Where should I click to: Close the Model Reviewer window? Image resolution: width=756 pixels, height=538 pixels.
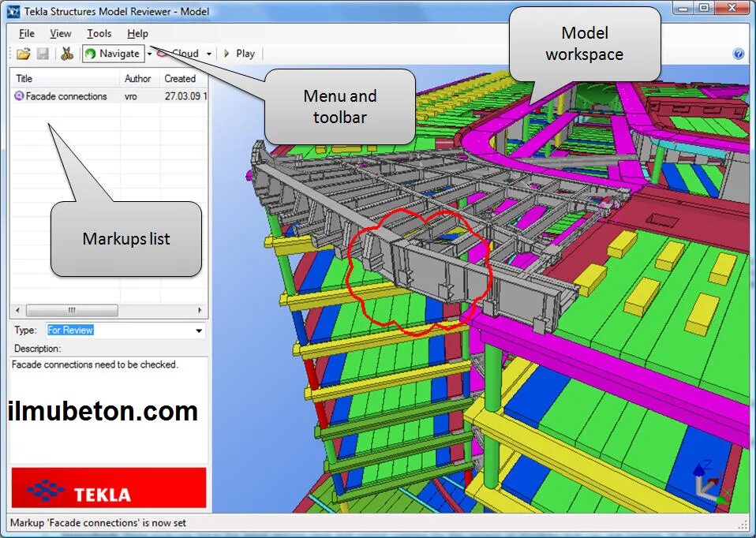point(732,8)
